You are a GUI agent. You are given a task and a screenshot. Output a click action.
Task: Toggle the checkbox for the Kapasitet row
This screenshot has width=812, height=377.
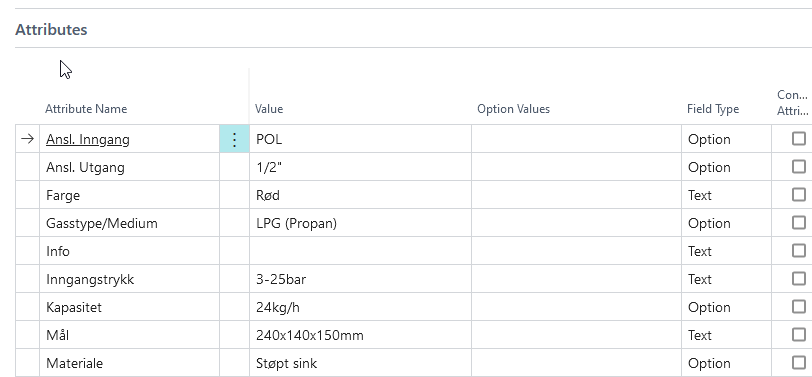pos(799,306)
